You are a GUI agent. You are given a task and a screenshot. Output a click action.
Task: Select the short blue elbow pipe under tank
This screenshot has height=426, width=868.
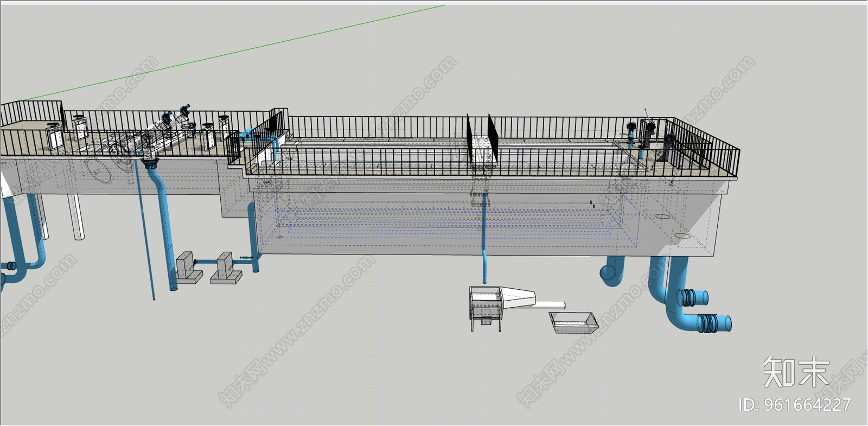(613, 270)
